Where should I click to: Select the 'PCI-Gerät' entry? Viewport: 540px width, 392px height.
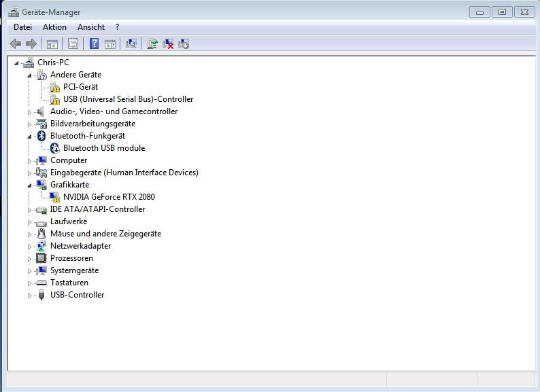coord(80,87)
